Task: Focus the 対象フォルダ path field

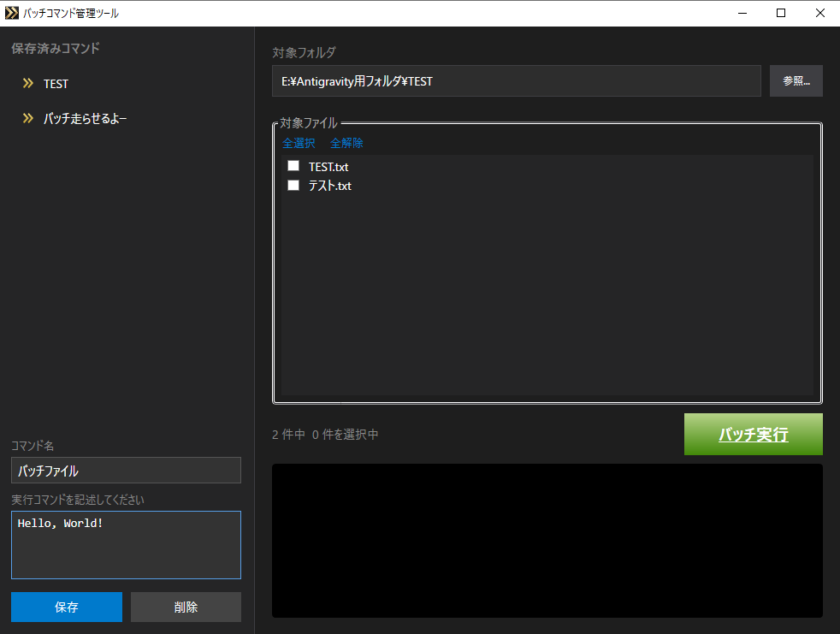Action: [x=517, y=81]
